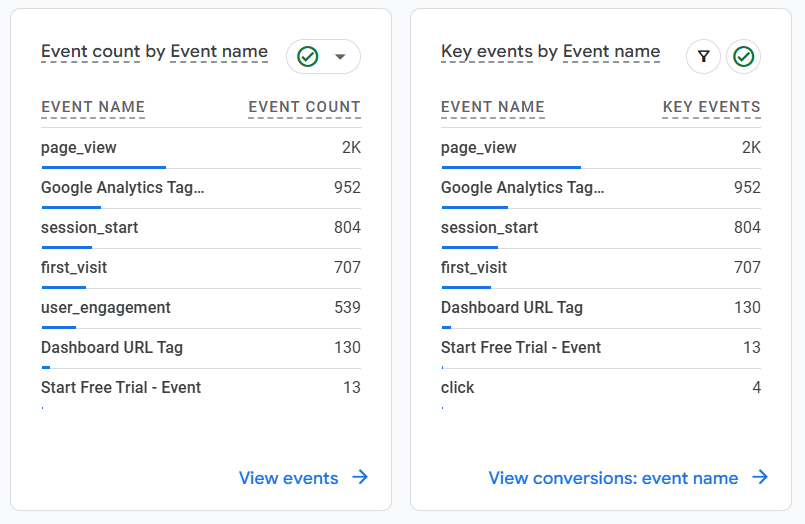The height and width of the screenshot is (524, 805).
Task: Select Dashboard URL Tag in Key events card
Action: click(x=601, y=308)
